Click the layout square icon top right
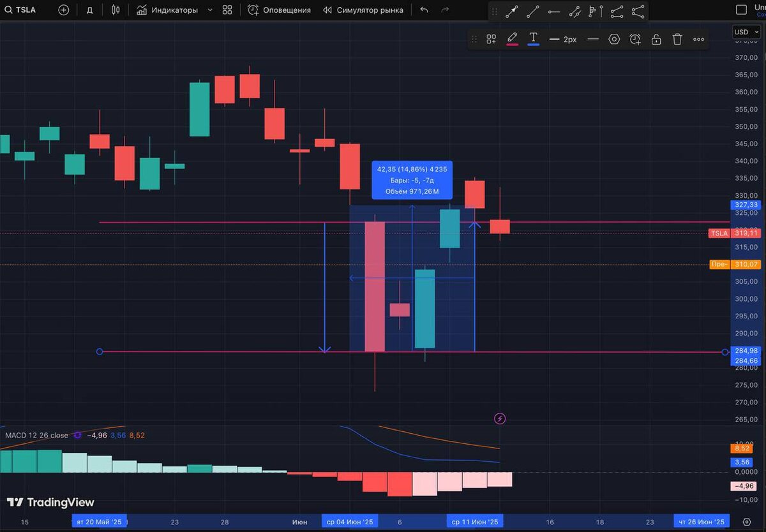Screen dimensions: 766x532 point(741,10)
